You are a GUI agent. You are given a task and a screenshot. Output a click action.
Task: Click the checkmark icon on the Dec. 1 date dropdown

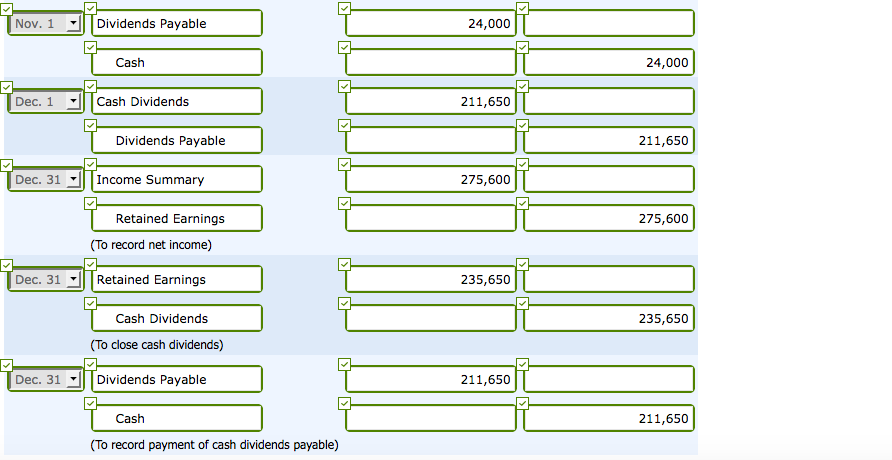click(x=6, y=86)
